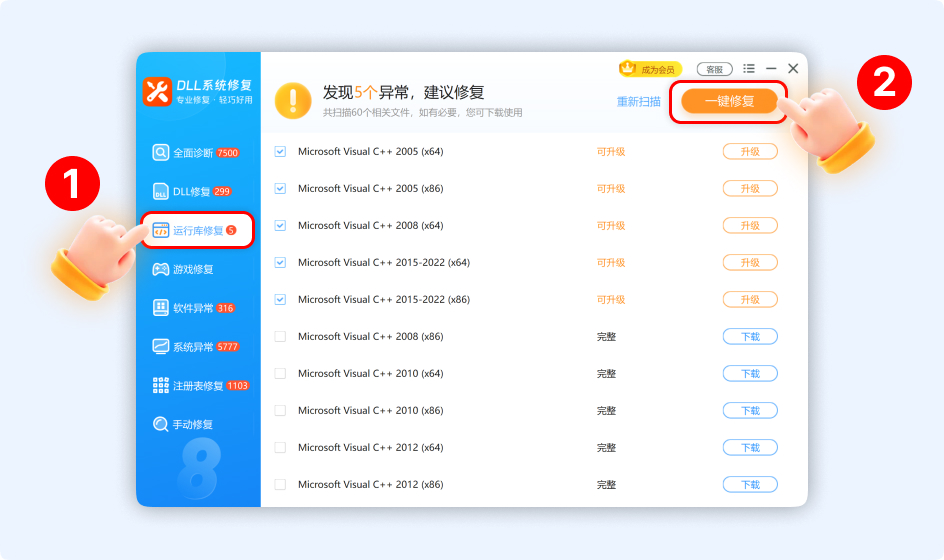Click the text Microsoft Visual C++ 2015-2022 (x64)
This screenshot has width=944, height=560.
click(384, 263)
